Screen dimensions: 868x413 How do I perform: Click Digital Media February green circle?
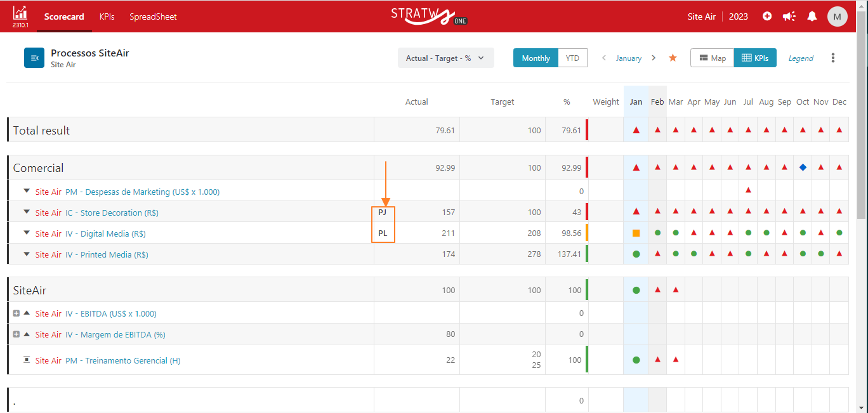click(657, 233)
